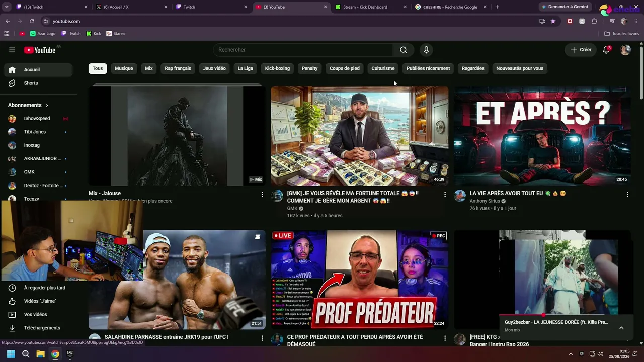Filter feed by Kick-boxing chip
Screen dimensions: 644x362
click(277, 68)
